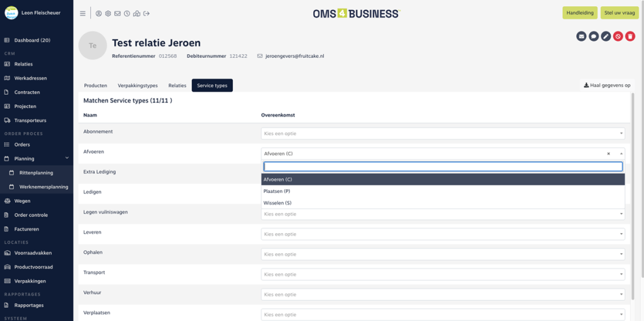Open settings via the gear icon
The image size is (644, 321).
(108, 13)
